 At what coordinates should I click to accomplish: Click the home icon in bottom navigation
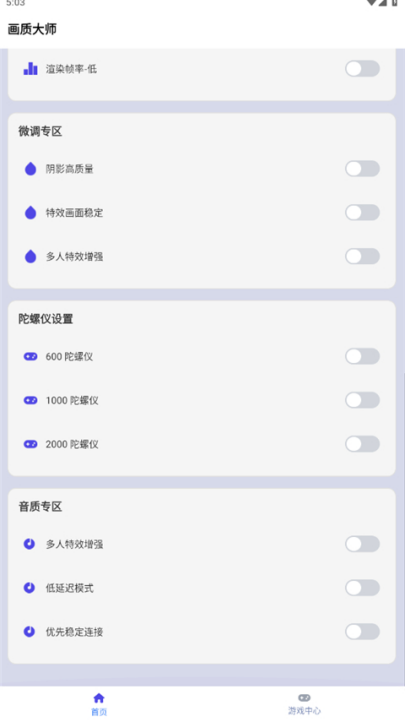99,698
